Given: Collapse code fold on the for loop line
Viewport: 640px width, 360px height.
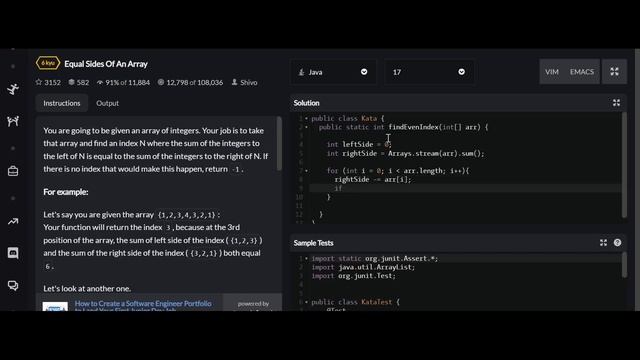Looking at the screenshot, I should pos(307,171).
